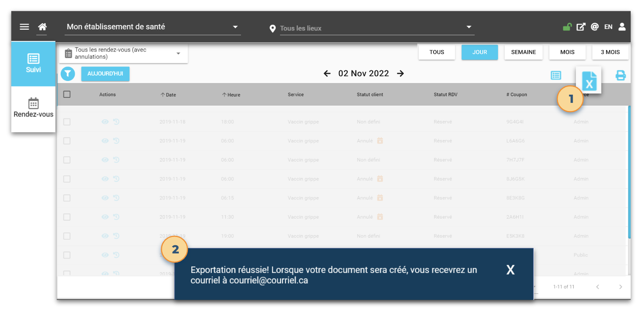The image size is (644, 316).
Task: View appointment with coupon 9G4G4I eye icon
Action: click(105, 122)
